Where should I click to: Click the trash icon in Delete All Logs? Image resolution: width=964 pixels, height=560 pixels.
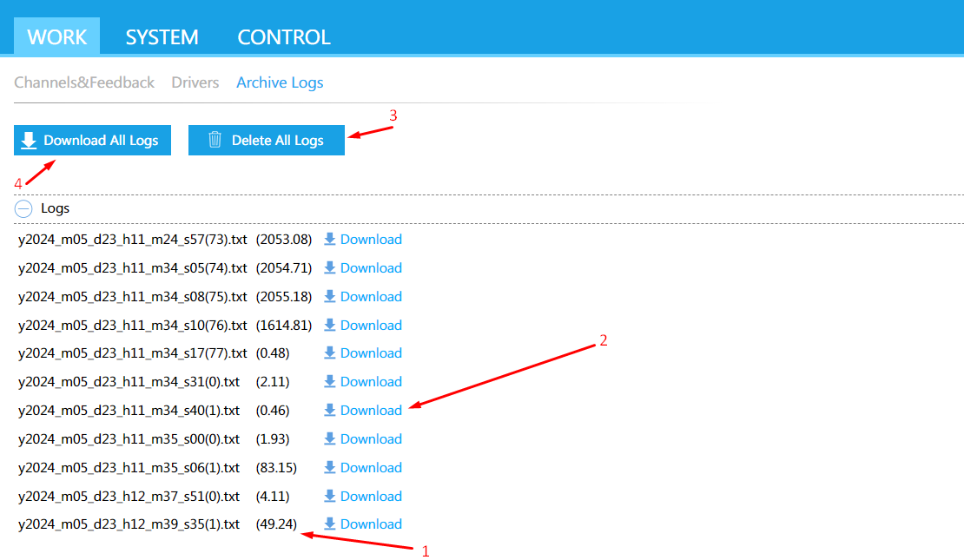point(215,141)
